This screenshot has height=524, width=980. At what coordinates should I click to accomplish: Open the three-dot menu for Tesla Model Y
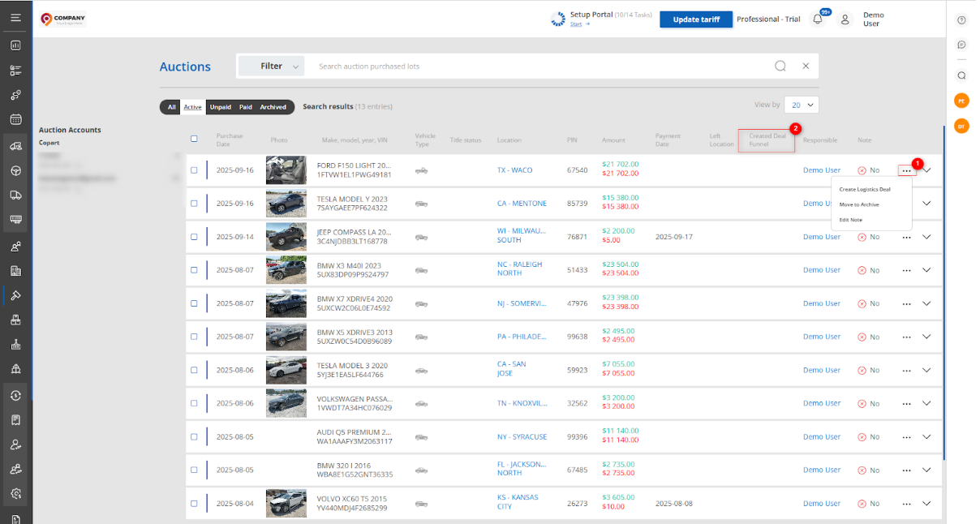click(906, 204)
